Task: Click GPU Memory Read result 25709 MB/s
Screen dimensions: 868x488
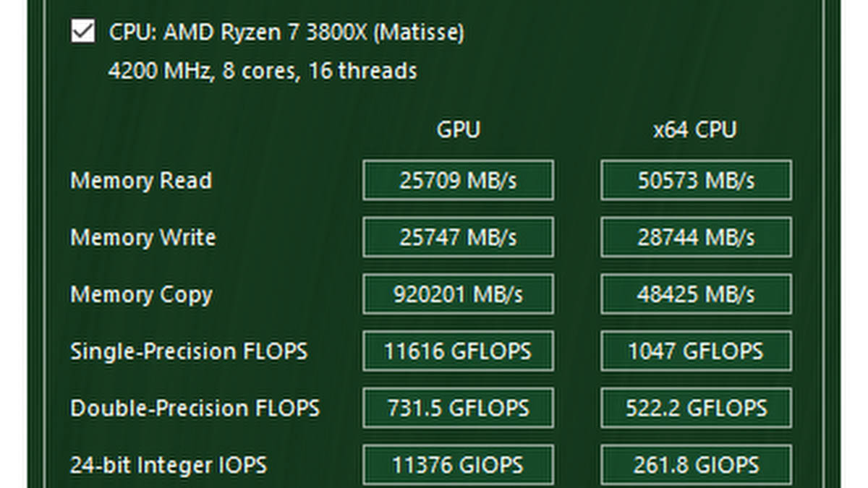Action: (458, 180)
